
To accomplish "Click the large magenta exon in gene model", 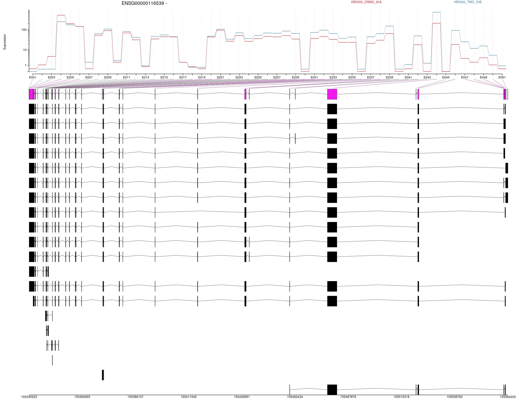I will (332, 94).
